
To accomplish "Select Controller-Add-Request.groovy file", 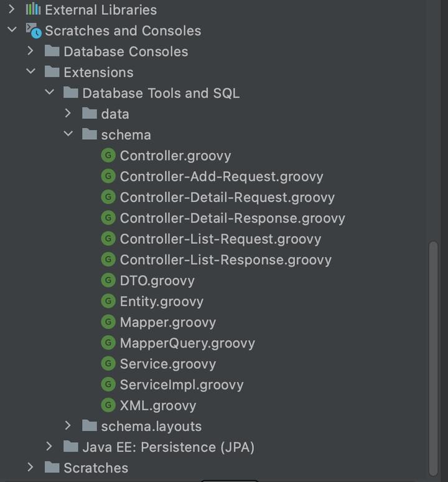I will [x=222, y=177].
